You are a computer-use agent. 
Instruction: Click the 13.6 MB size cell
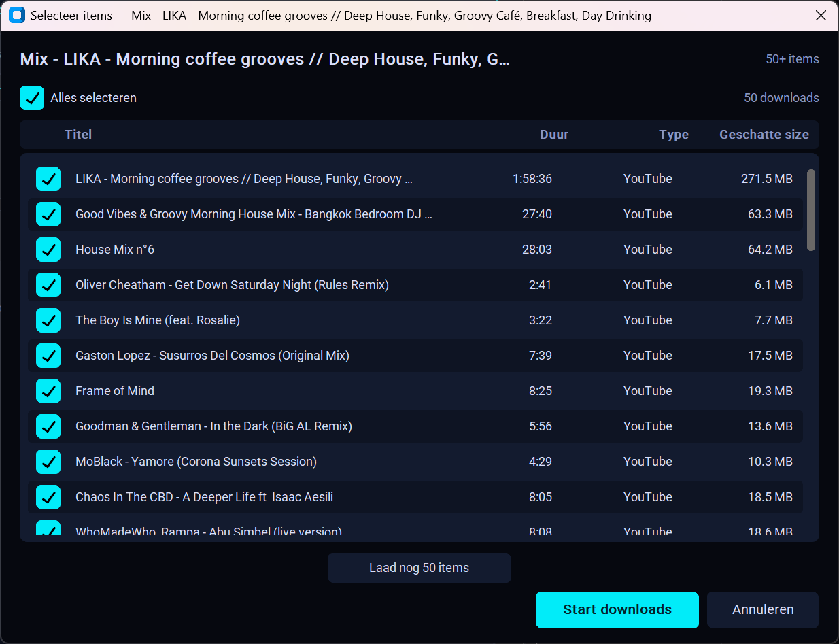[x=770, y=426]
